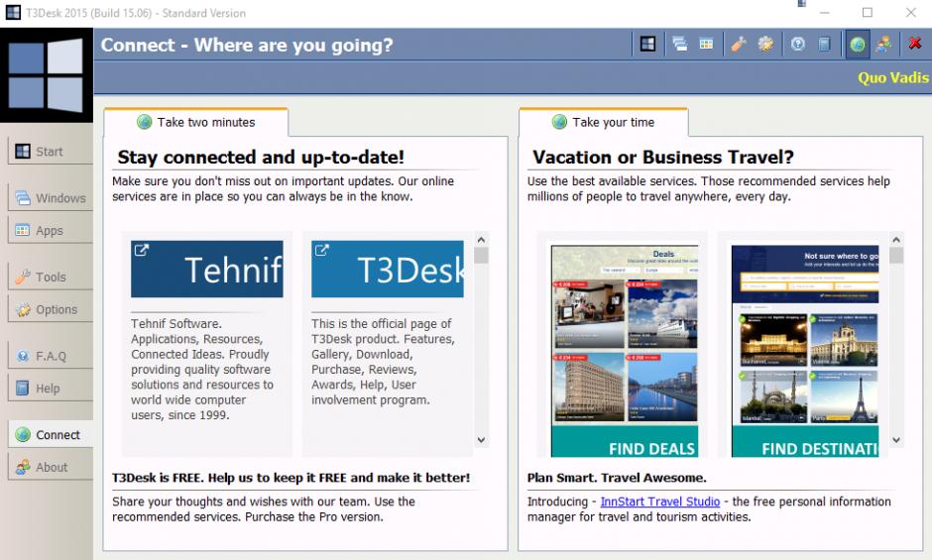The image size is (932, 560).
Task: Select the Take your time tab
Action: [x=604, y=123]
